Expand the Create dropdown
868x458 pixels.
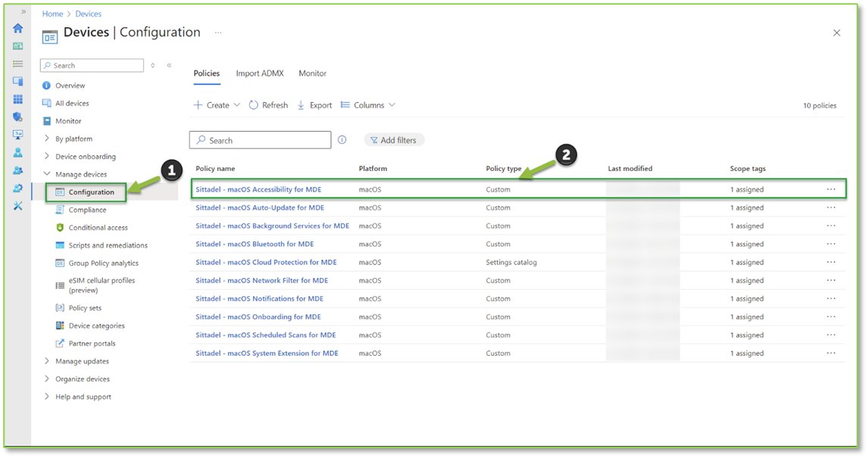point(217,104)
